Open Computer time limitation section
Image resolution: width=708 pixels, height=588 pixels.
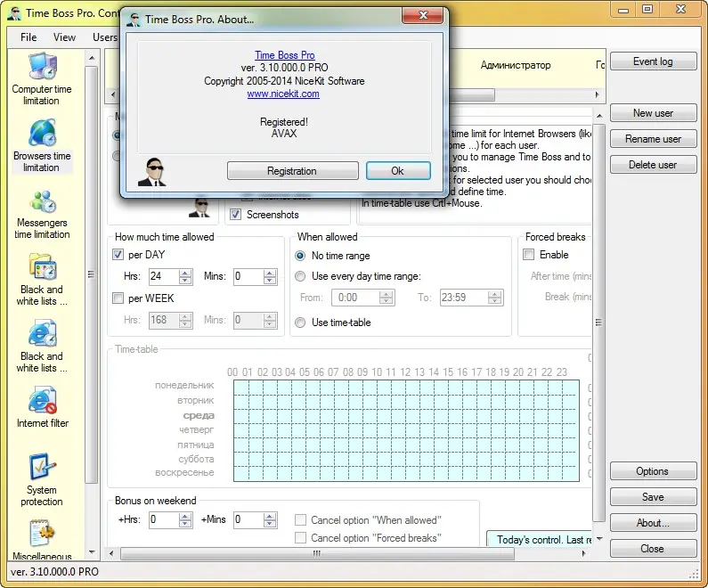[42, 79]
